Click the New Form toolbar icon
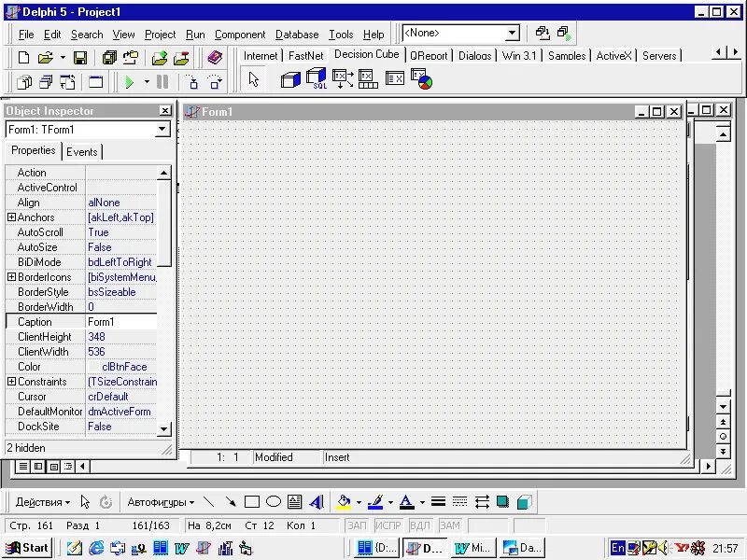The width and height of the screenshot is (747, 560). pyautogui.click(x=96, y=82)
